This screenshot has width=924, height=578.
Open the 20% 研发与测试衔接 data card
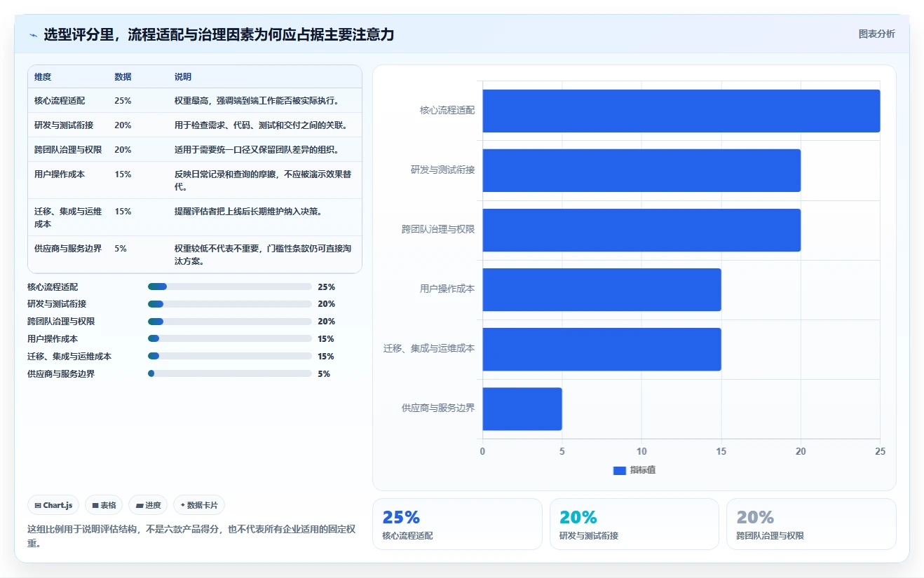tap(634, 524)
